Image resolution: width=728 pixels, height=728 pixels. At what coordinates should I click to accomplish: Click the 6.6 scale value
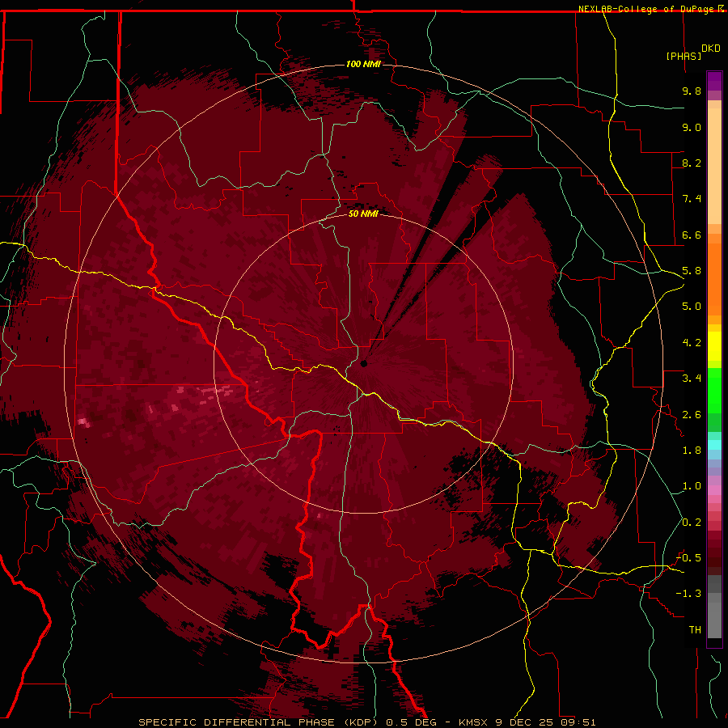[692, 235]
